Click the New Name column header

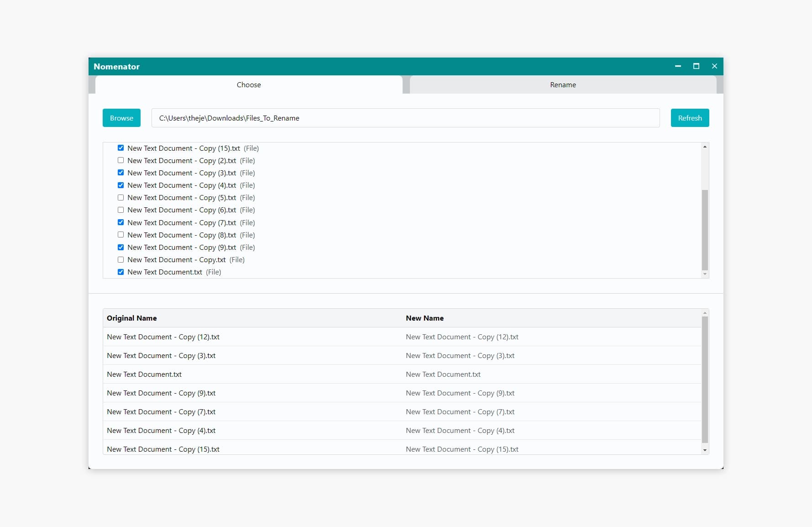pos(551,318)
